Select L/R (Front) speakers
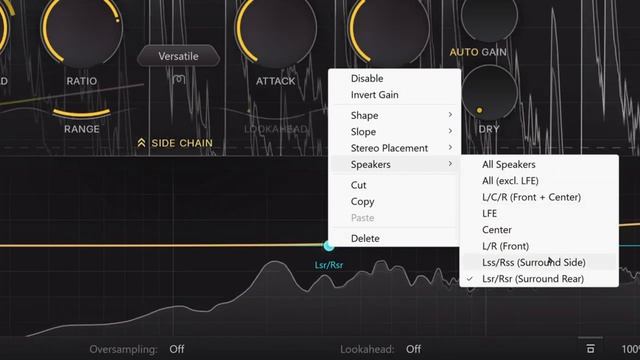This screenshot has width=640, height=360. tap(539, 246)
